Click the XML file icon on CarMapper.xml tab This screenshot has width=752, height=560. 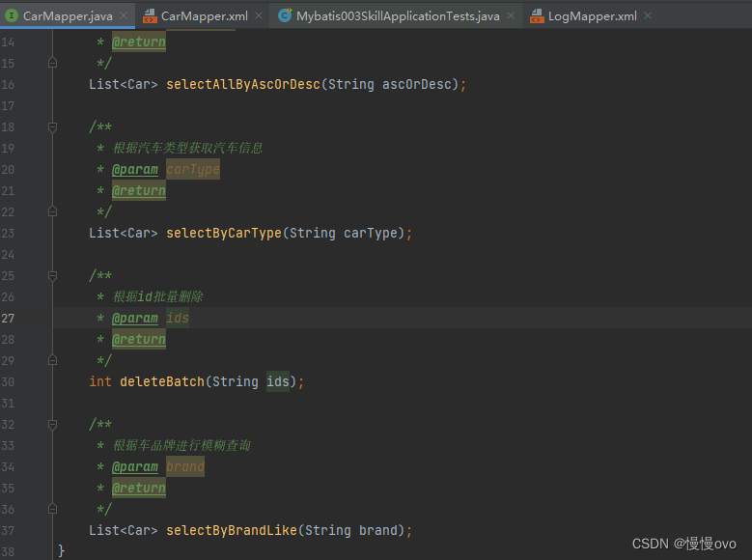[x=150, y=15]
